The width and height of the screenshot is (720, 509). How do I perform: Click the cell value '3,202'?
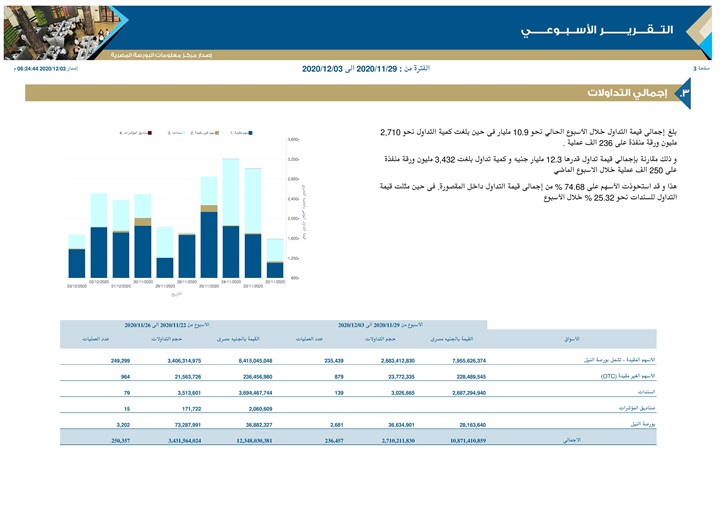click(123, 425)
